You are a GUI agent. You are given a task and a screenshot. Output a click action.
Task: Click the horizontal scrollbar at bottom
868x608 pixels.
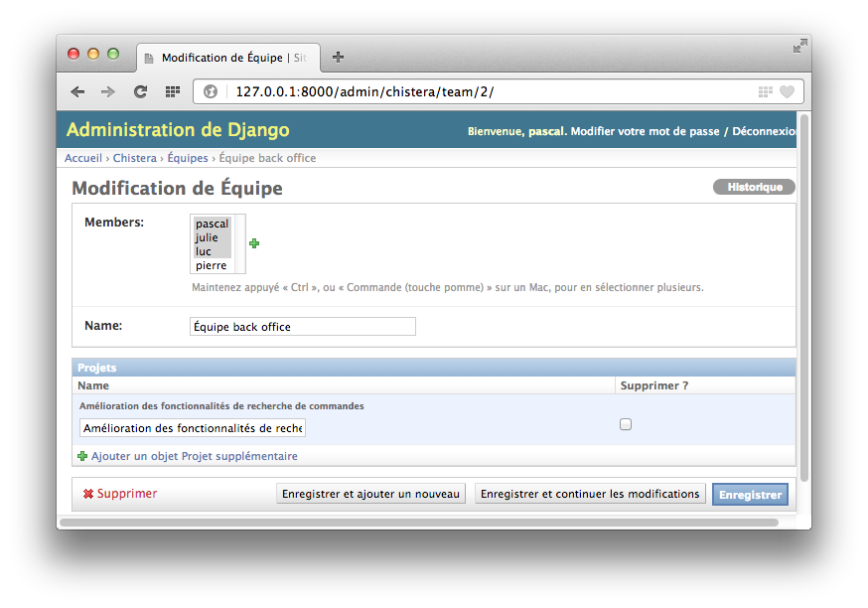pyautogui.click(x=419, y=523)
